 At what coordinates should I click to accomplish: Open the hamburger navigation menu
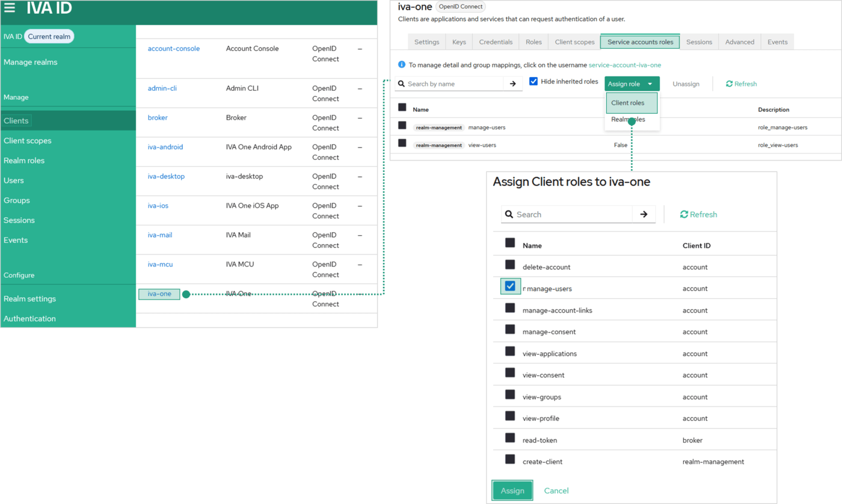10,8
